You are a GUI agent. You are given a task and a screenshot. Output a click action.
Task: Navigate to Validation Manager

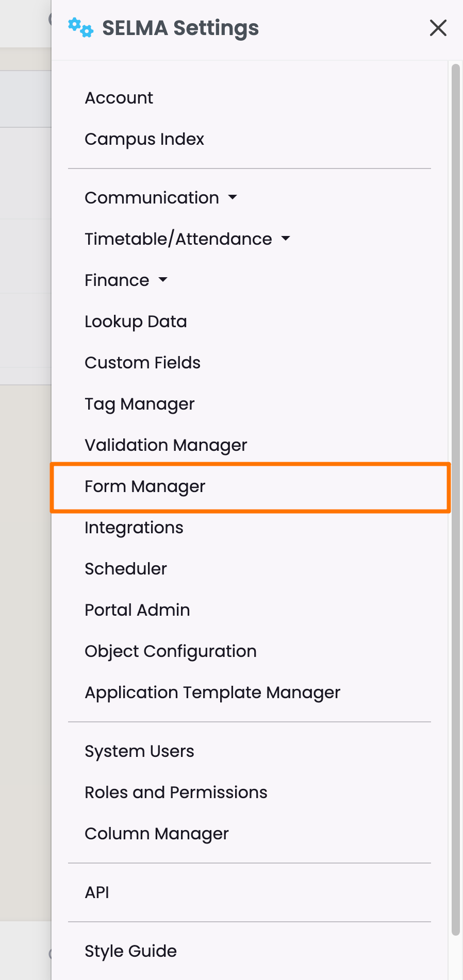166,445
